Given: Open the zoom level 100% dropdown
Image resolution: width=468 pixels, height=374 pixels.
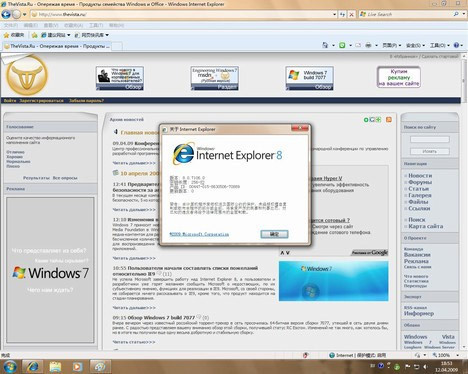Looking at the screenshot, I should point(458,355).
